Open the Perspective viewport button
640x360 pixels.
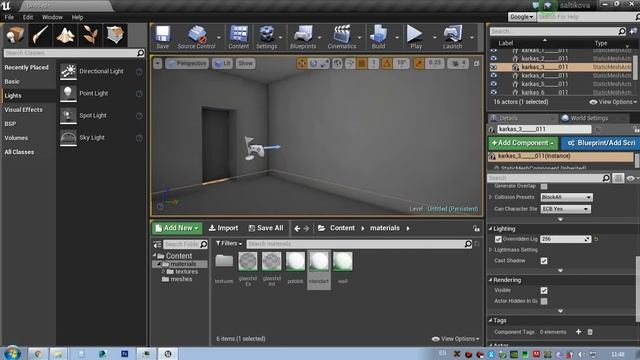(x=187, y=64)
